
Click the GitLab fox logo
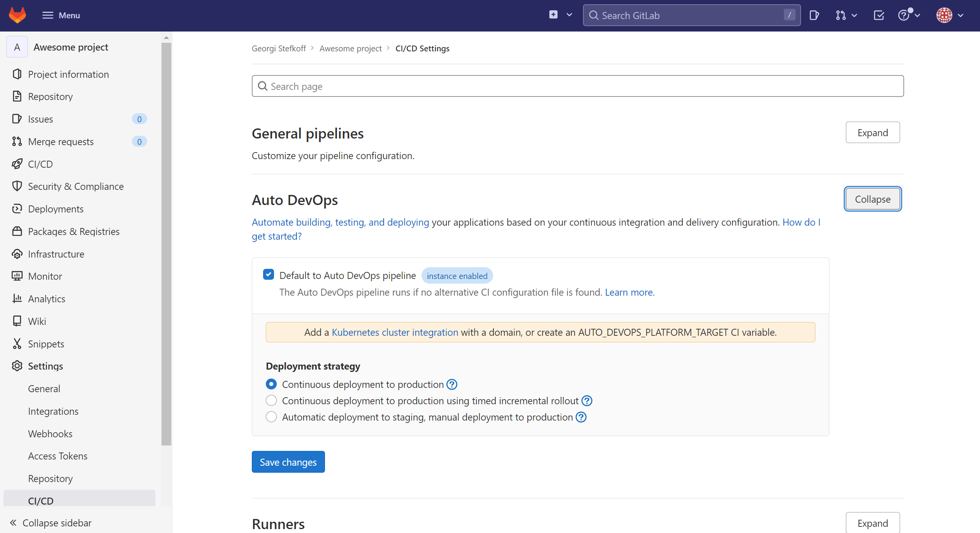pyautogui.click(x=18, y=15)
